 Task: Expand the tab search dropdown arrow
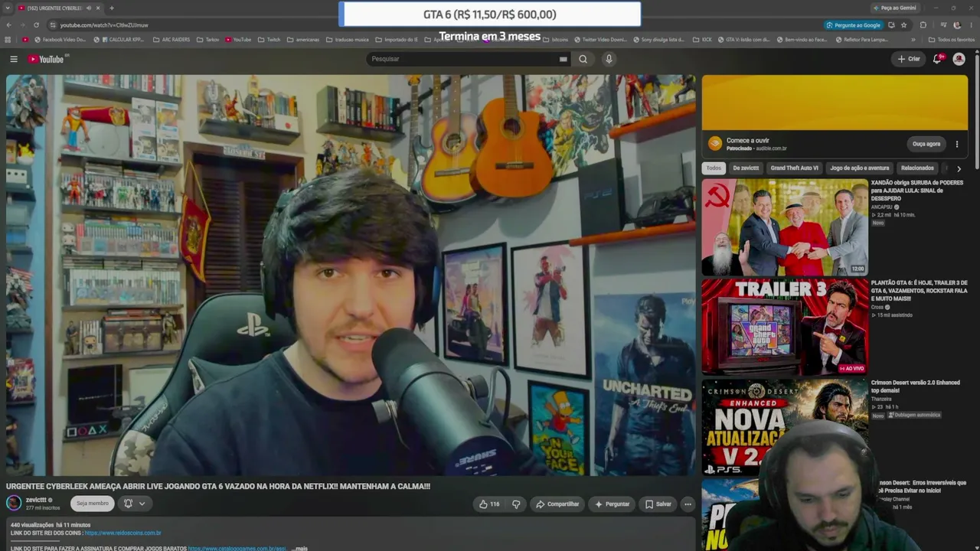tap(8, 8)
